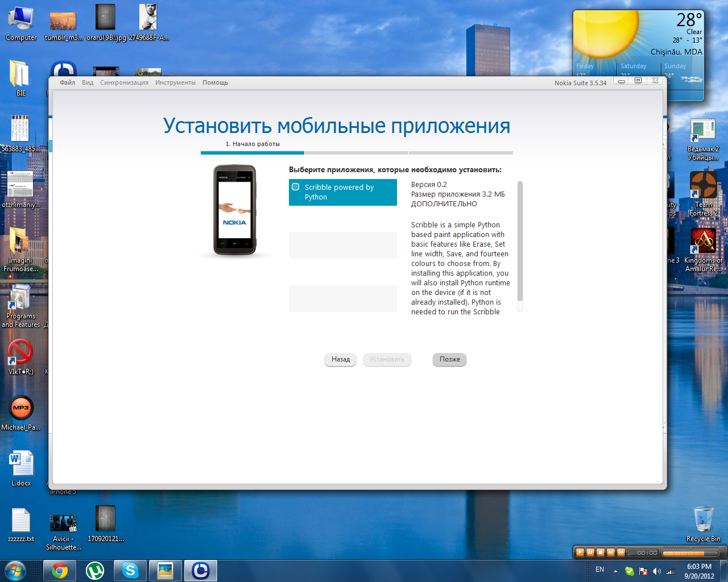This screenshot has width=728, height=582.
Task: Click fast-forward on the media player gadget
Action: [621, 552]
